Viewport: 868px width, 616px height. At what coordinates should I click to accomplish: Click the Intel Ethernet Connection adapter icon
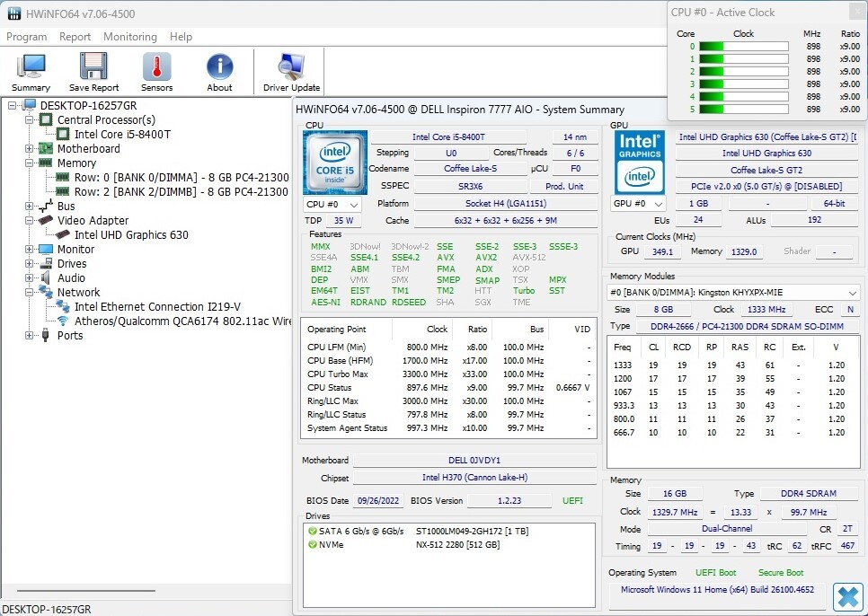pyautogui.click(x=63, y=307)
